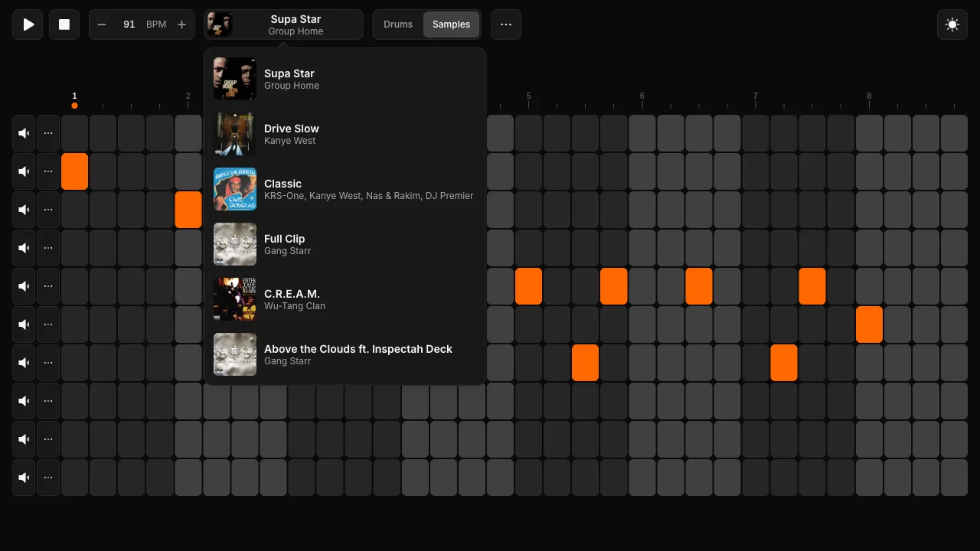Viewport: 980px width, 551px height.
Task: Enable the first step of the top row
Action: 75,133
